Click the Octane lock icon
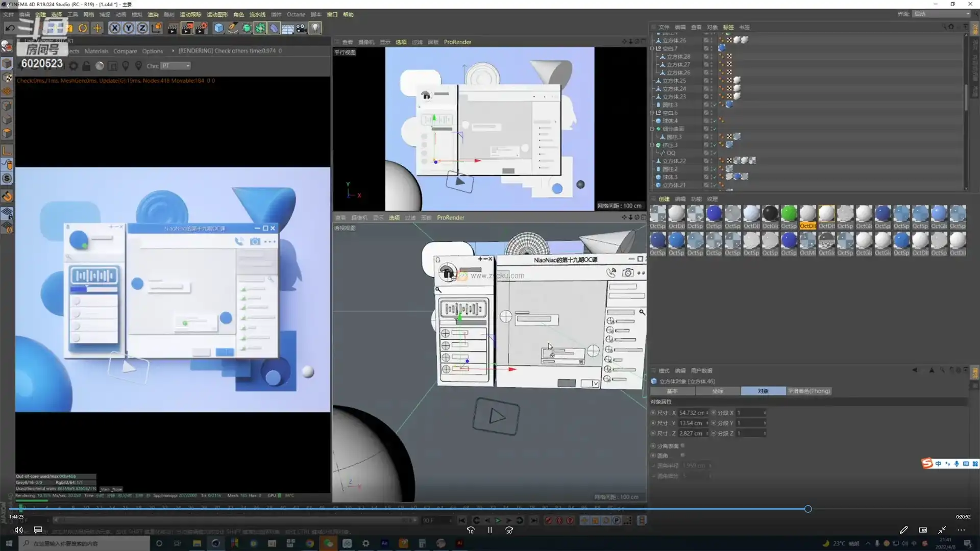This screenshot has width=980, height=551. click(x=86, y=66)
